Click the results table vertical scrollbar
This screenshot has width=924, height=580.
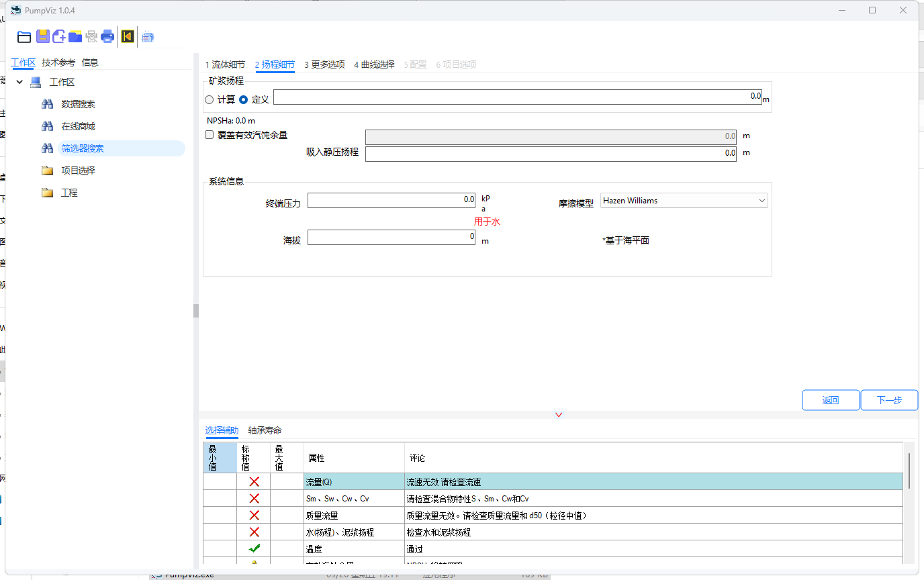pyautogui.click(x=909, y=470)
